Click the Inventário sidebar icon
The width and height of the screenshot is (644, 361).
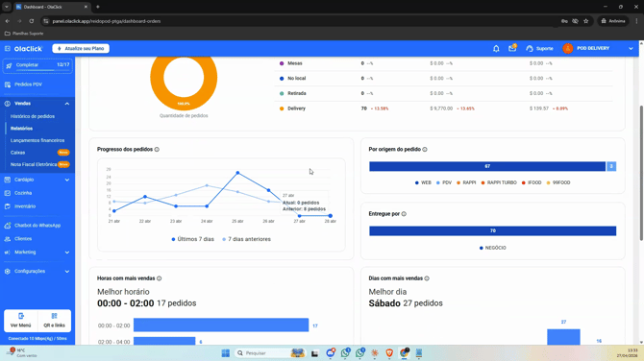(8, 206)
